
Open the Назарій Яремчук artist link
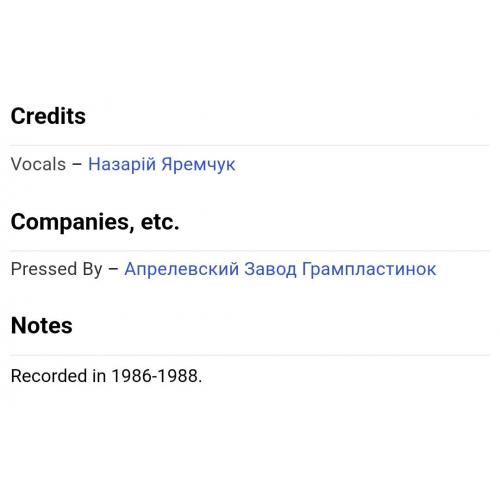coord(162,164)
